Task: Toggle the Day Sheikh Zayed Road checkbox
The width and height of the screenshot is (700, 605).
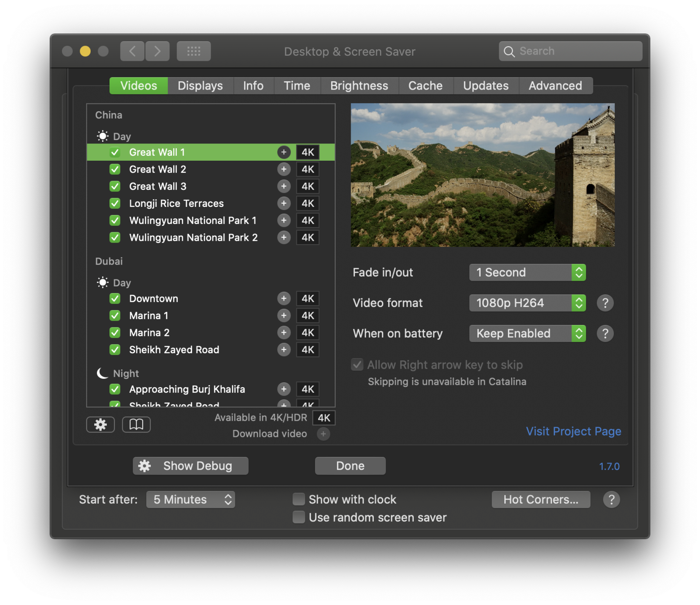Action: [x=115, y=350]
